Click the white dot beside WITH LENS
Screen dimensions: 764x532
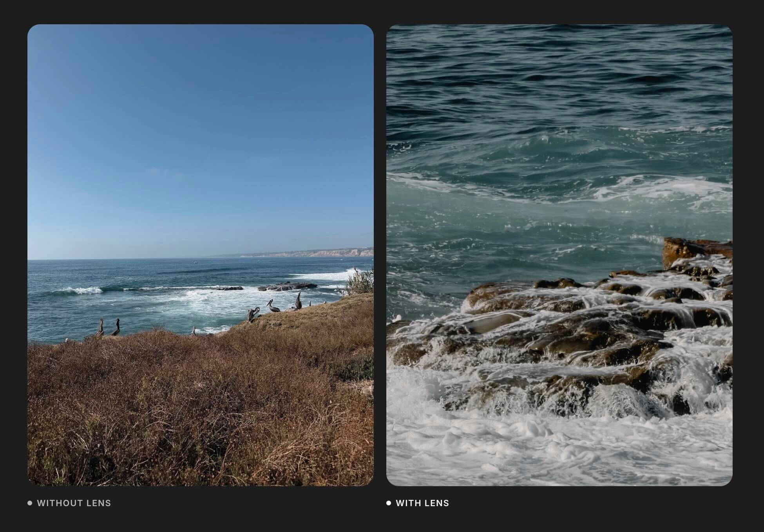[389, 503]
